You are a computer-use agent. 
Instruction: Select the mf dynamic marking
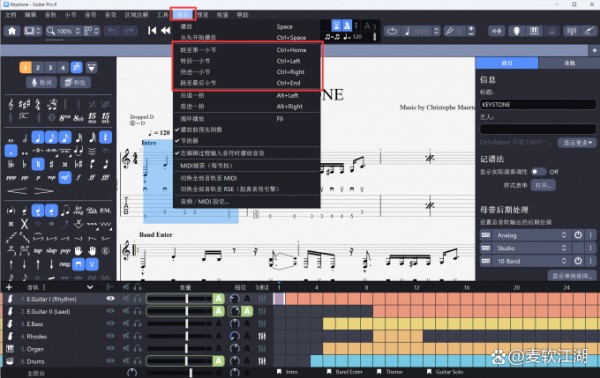pos(65,178)
